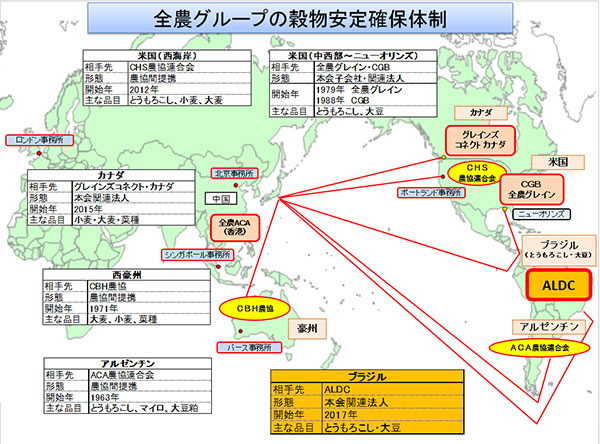The width and height of the screenshot is (600, 444).
Task: Select the ブラジル(とうもろこし・大豆) label
Action: tap(559, 250)
